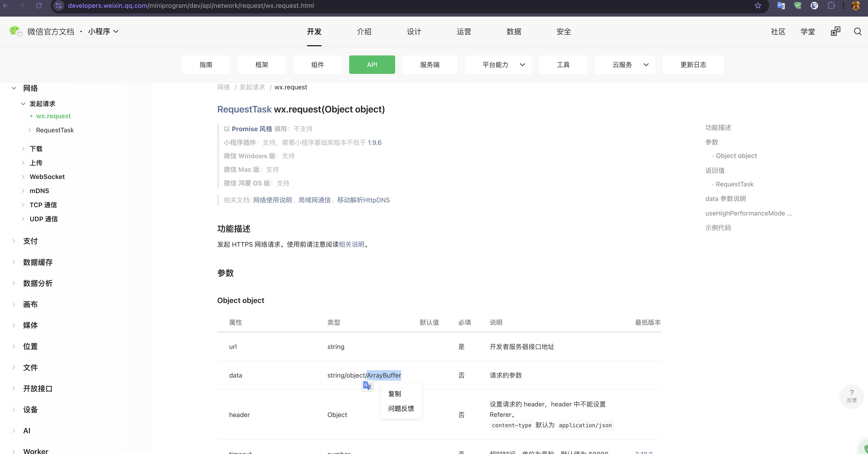Screen dimensions: 868x454
Task: Reload the page with refresh icon
Action: 39,5
